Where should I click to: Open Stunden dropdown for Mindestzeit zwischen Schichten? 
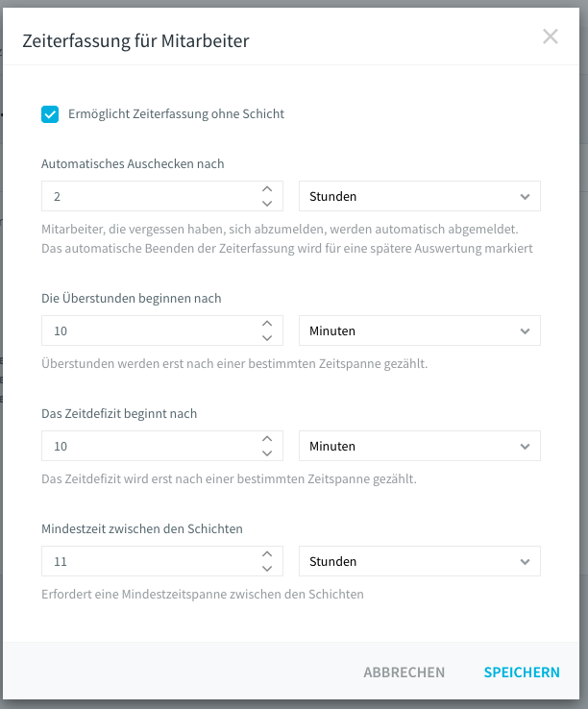pos(420,561)
